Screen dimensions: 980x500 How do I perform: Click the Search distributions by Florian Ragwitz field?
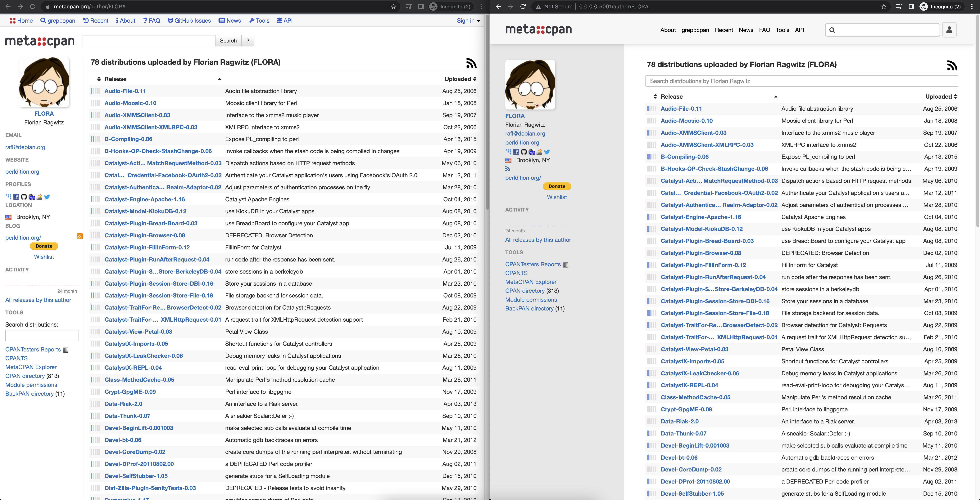click(802, 81)
